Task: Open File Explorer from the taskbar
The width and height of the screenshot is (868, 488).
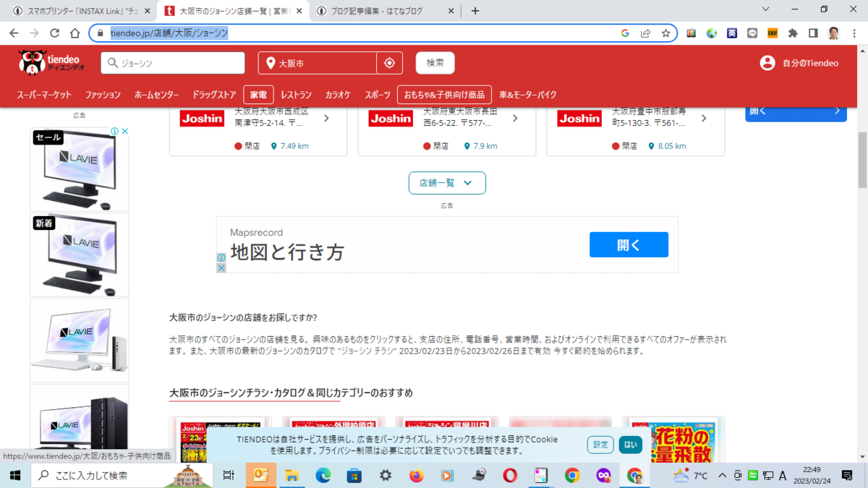Action: 292,475
